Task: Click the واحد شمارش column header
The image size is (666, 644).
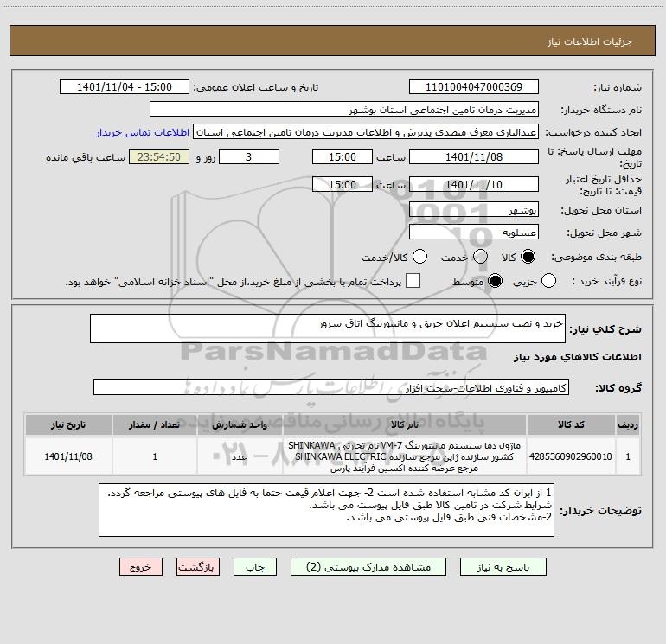Action: [x=240, y=424]
